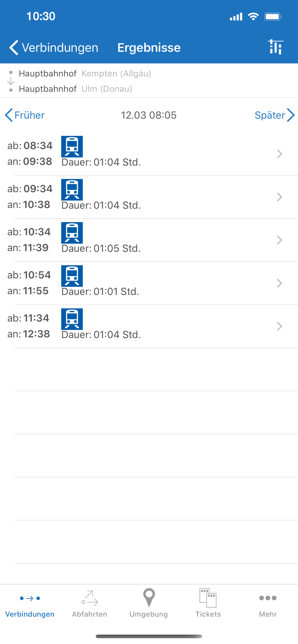Show earlier connections with Früher
The width and height of the screenshot is (298, 644).
click(x=25, y=115)
